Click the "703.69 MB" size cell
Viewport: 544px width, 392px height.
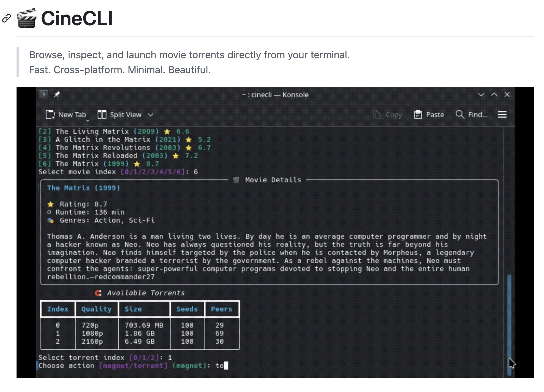click(144, 325)
